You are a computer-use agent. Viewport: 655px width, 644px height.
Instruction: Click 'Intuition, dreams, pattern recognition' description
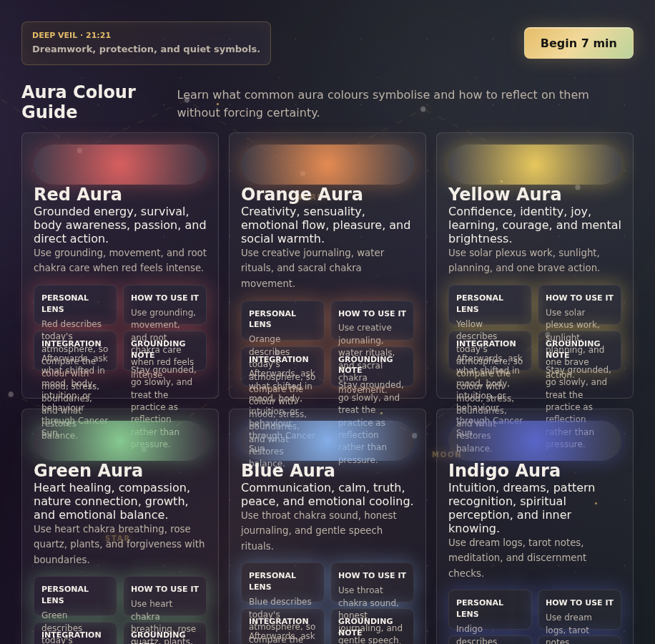click(x=521, y=508)
